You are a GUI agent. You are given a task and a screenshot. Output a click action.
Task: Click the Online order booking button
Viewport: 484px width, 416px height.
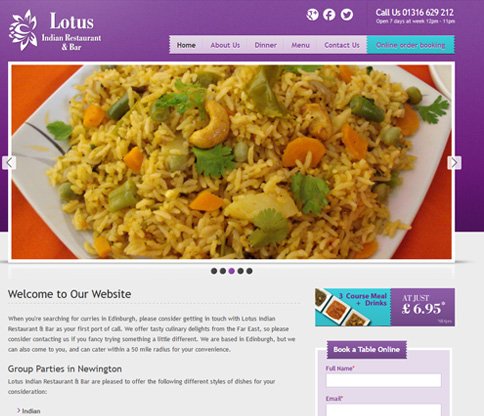tap(411, 45)
